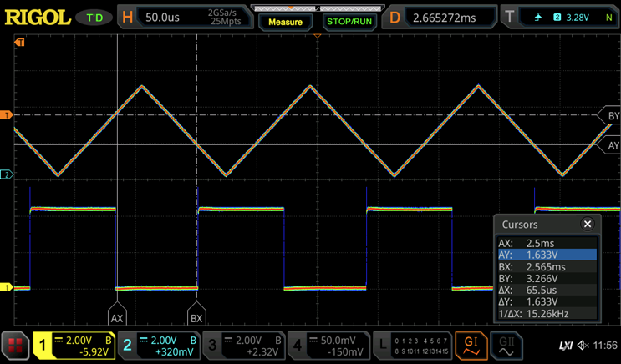Click the channel 1 ground level marker
This screenshot has width=621, height=364.
click(x=8, y=287)
